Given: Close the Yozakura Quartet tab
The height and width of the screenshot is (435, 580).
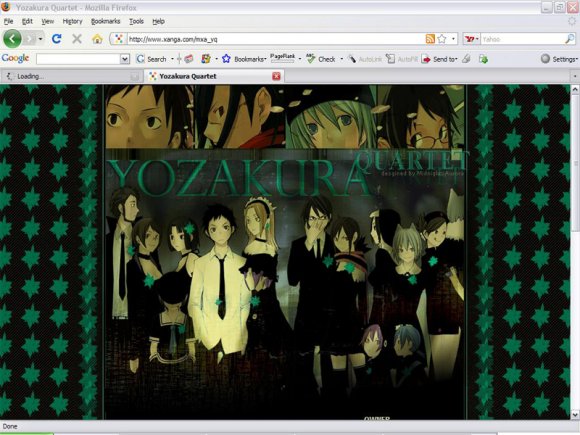Looking at the screenshot, I should pyautogui.click(x=276, y=76).
